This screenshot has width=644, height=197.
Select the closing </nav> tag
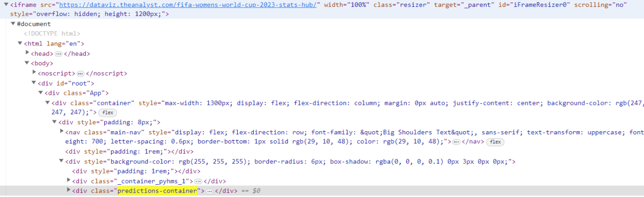[473, 142]
